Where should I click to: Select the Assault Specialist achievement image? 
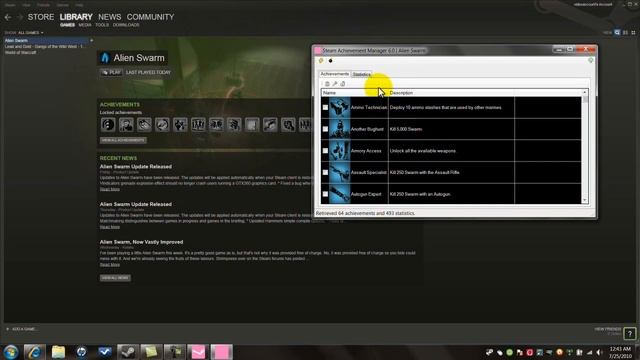click(x=340, y=172)
